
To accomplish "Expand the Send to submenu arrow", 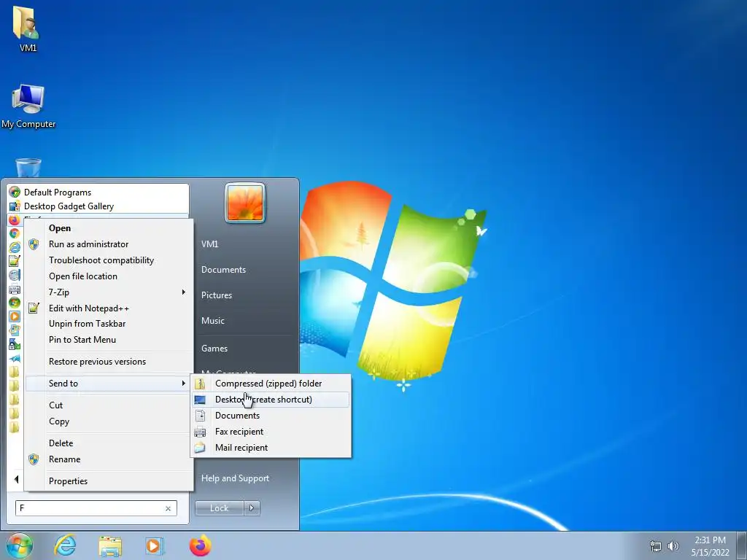I will pyautogui.click(x=183, y=384).
